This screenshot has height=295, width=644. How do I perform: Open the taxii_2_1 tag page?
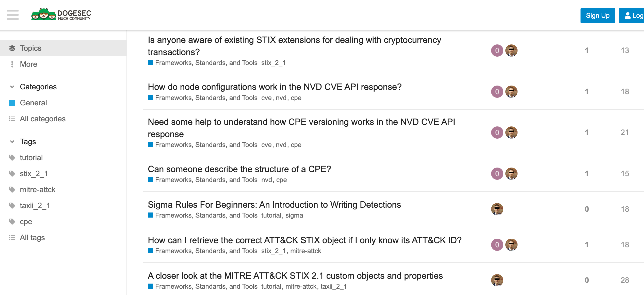click(x=35, y=206)
